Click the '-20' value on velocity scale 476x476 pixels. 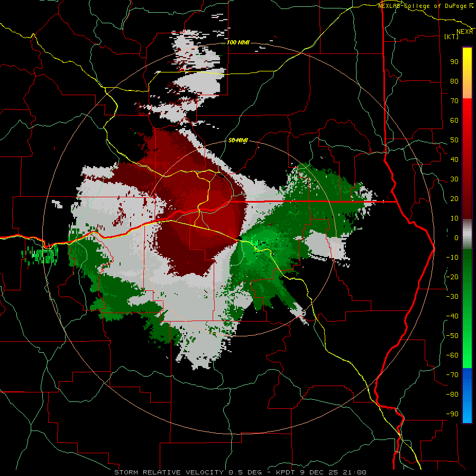452,277
